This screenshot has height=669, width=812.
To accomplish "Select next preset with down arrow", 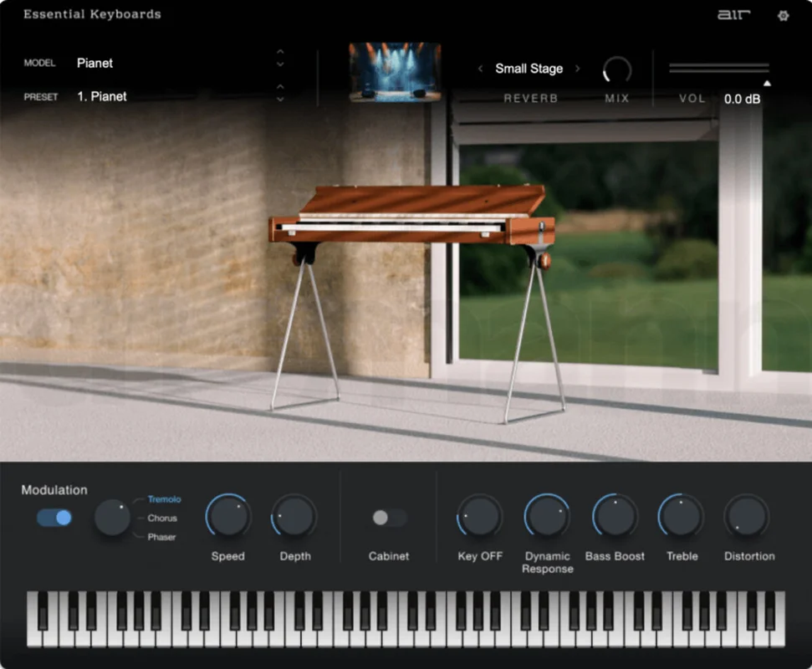I will tap(280, 99).
